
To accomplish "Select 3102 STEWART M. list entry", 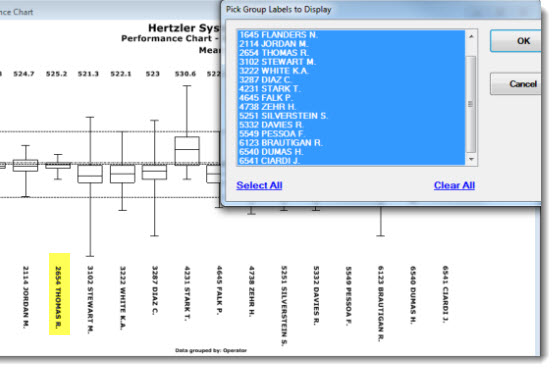I will pos(351,62).
